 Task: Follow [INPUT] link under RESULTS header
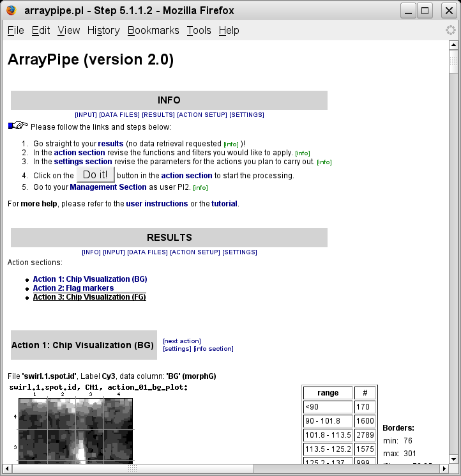114,252
